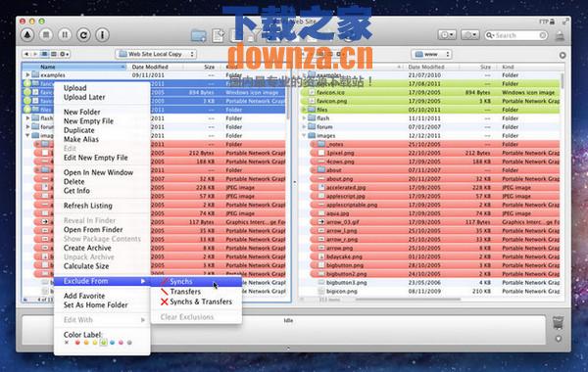Click the small round icon below the trash
This screenshot has height=372, width=588.
[x=559, y=339]
